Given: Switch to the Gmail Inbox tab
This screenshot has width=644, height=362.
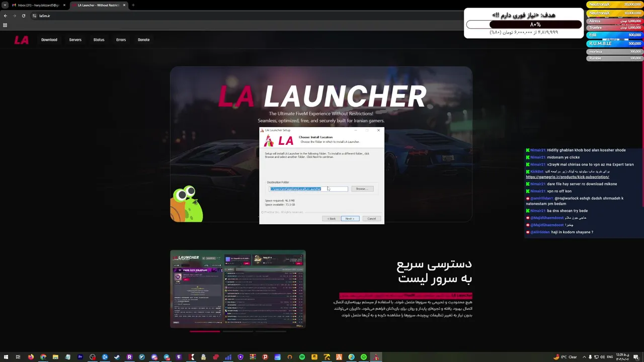Looking at the screenshot, I should click(38, 5).
